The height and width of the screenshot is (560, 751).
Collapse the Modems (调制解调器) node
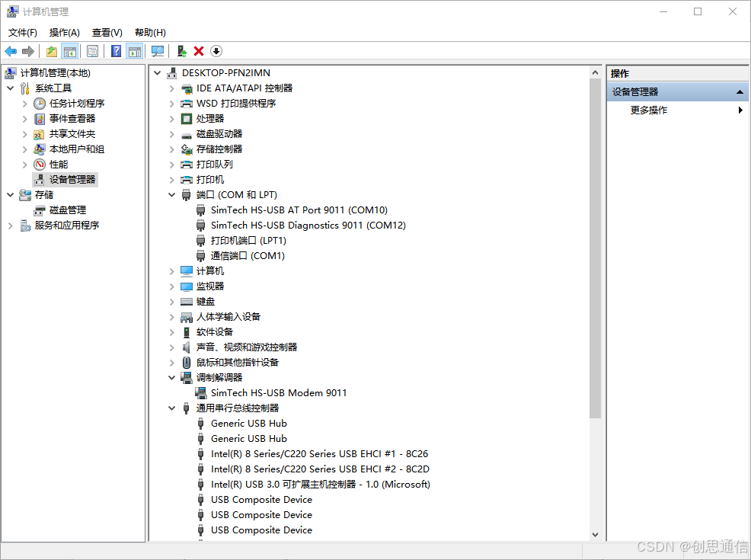[171, 378]
